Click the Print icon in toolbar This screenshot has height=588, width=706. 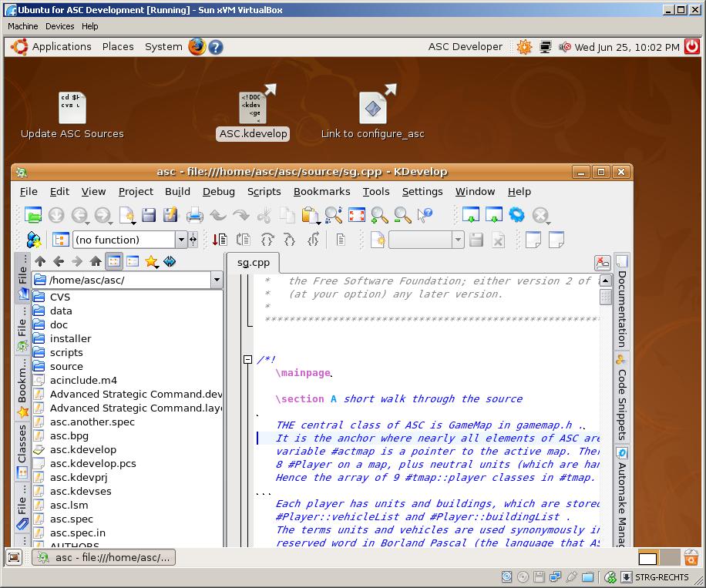click(194, 215)
